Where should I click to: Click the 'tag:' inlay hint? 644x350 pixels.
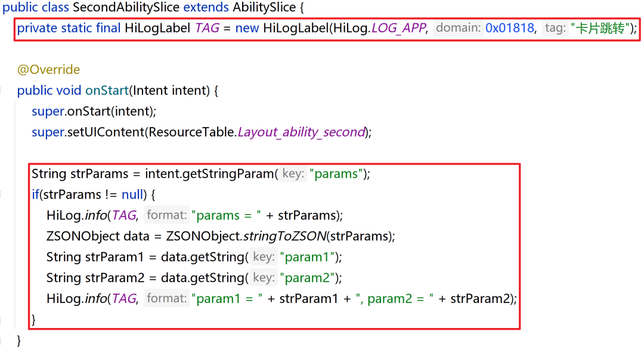pyautogui.click(x=555, y=28)
